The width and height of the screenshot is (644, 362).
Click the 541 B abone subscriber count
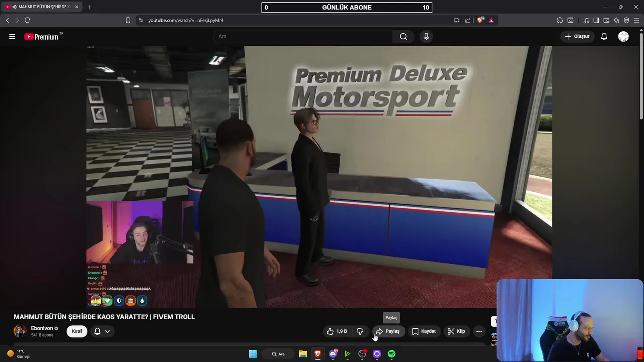click(42, 335)
